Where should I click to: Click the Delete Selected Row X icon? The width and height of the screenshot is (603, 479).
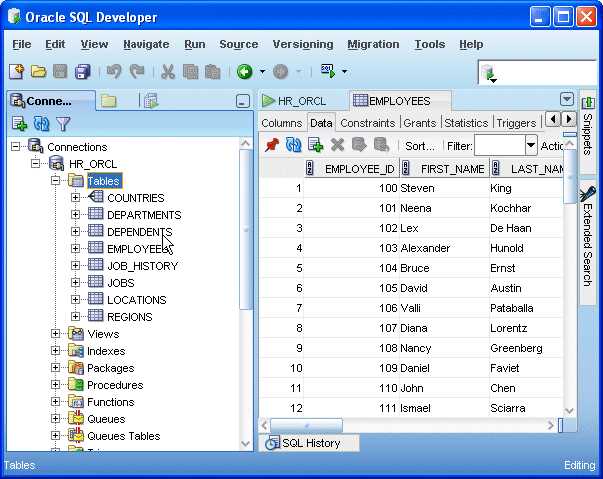(337, 145)
